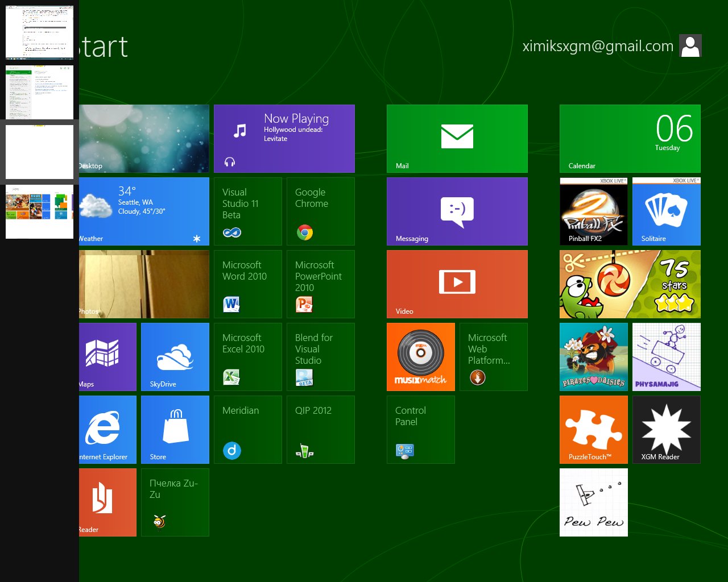Open the Messaging tile

point(457,211)
